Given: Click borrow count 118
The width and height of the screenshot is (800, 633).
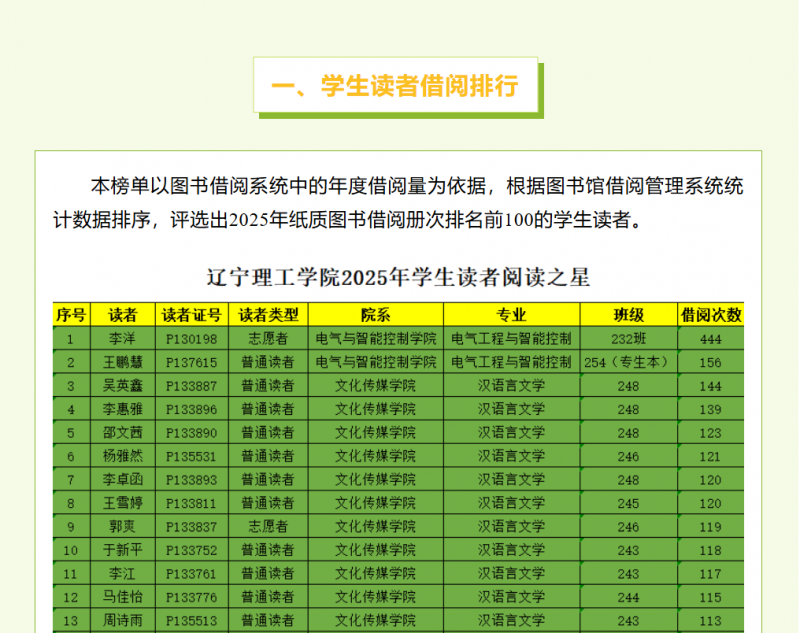Looking at the screenshot, I should (x=711, y=550).
